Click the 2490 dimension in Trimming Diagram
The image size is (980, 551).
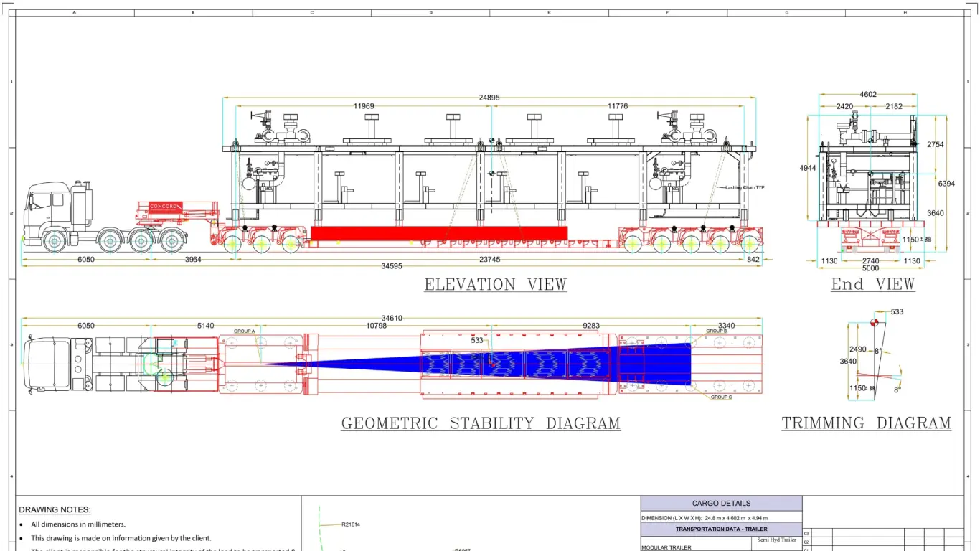tap(857, 350)
